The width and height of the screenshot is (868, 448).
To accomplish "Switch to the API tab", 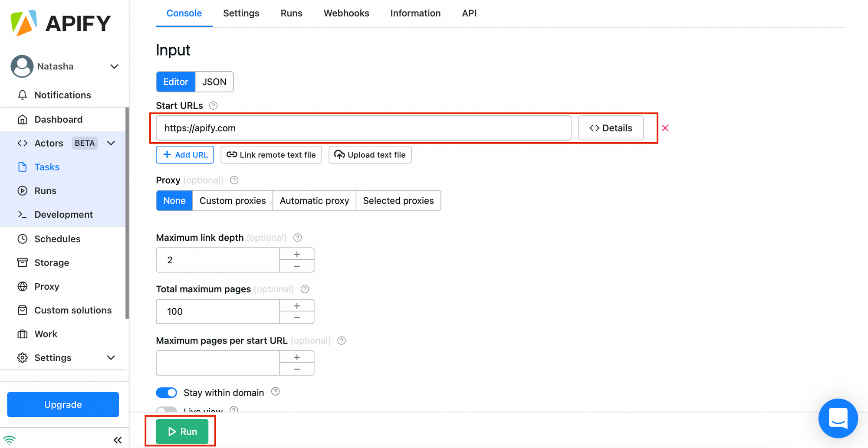I will (469, 13).
